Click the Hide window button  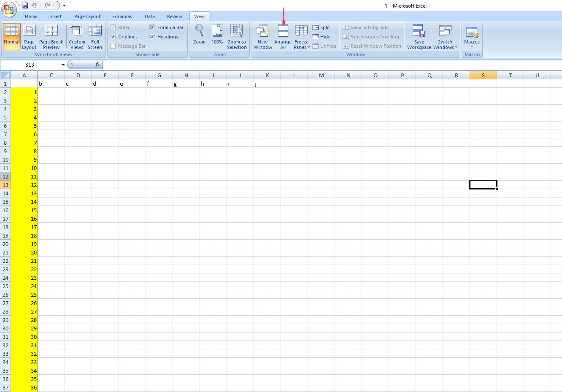[321, 37]
